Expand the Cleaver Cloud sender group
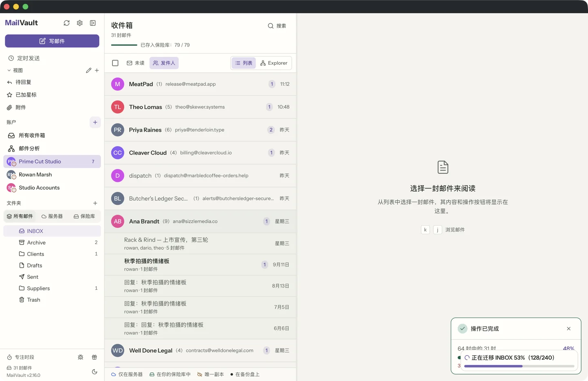Screen dimensions: 588x381 200,153
